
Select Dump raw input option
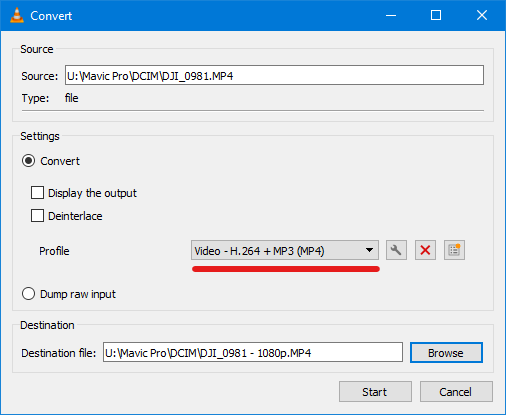click(28, 294)
